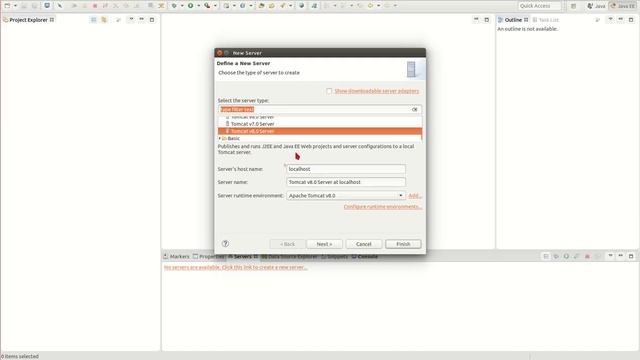This screenshot has height=360, width=640.
Task: Open the Outline view menu arrow
Action: point(610,20)
